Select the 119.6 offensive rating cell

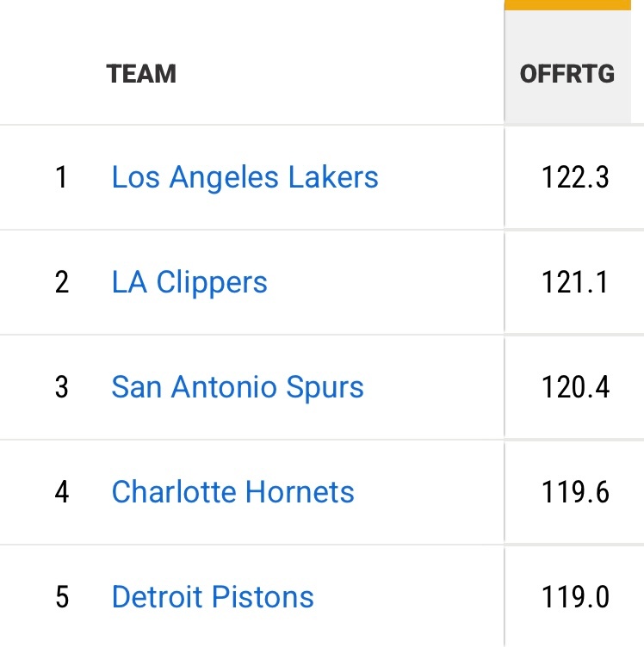point(575,492)
